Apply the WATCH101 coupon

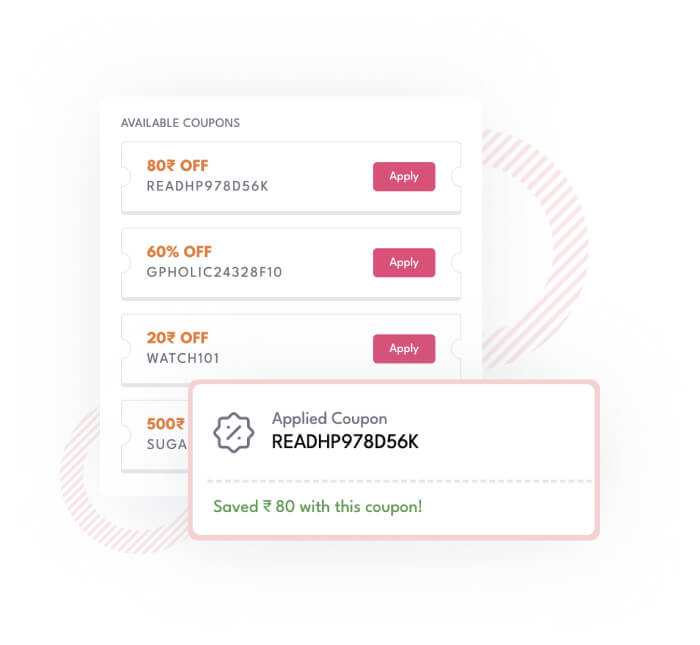click(404, 349)
